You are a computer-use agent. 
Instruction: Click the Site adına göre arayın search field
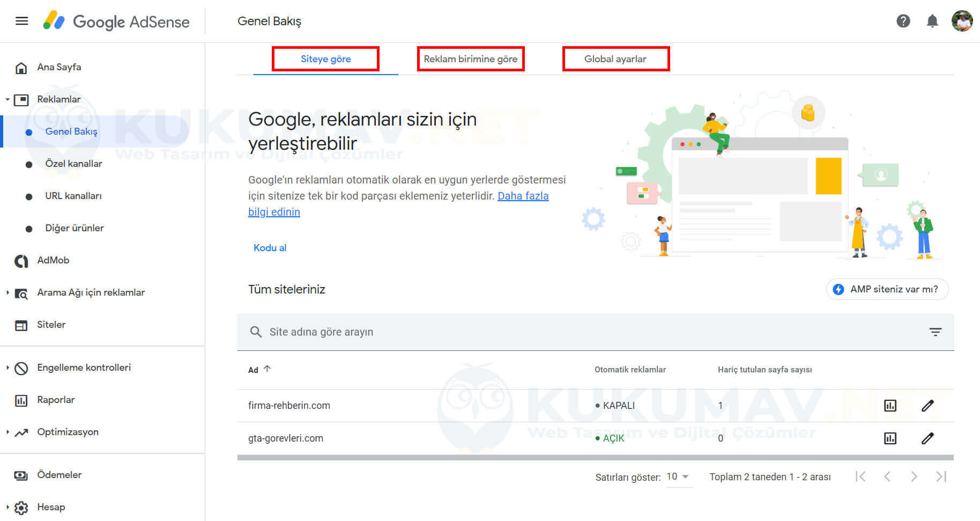pyautogui.click(x=595, y=332)
